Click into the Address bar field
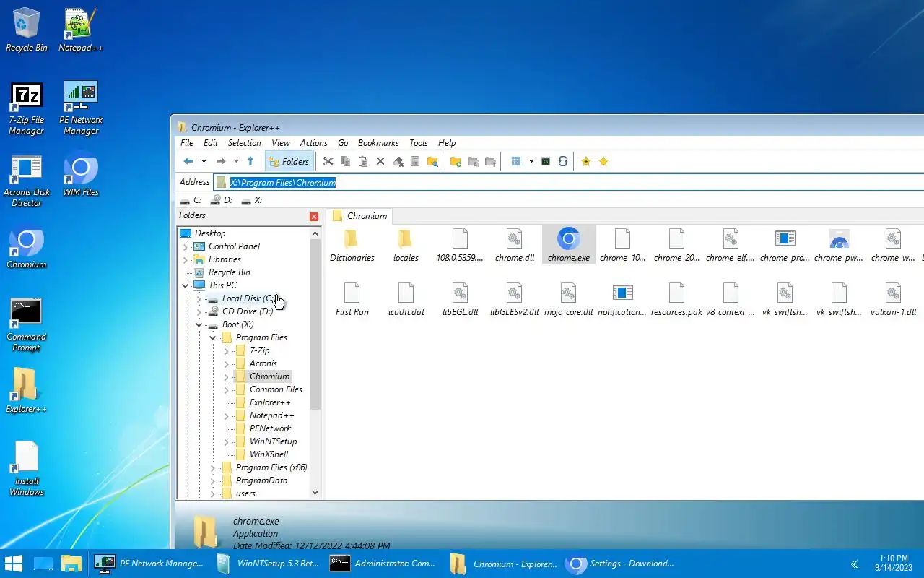924x578 pixels. (569, 182)
